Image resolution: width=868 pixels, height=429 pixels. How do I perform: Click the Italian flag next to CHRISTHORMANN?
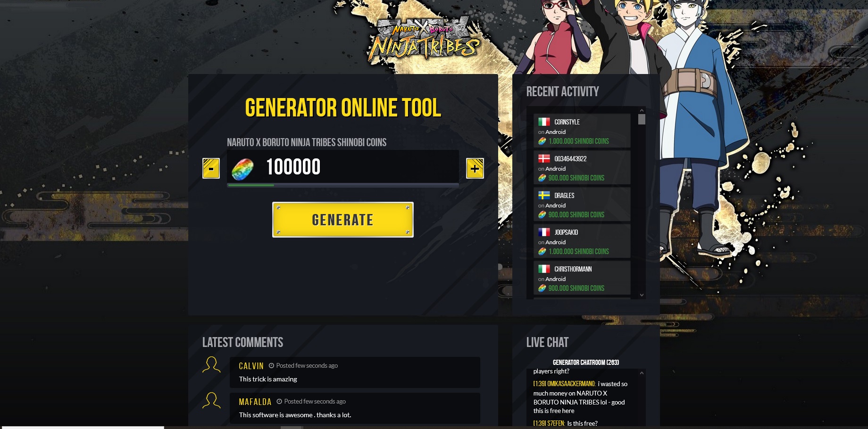(x=544, y=269)
